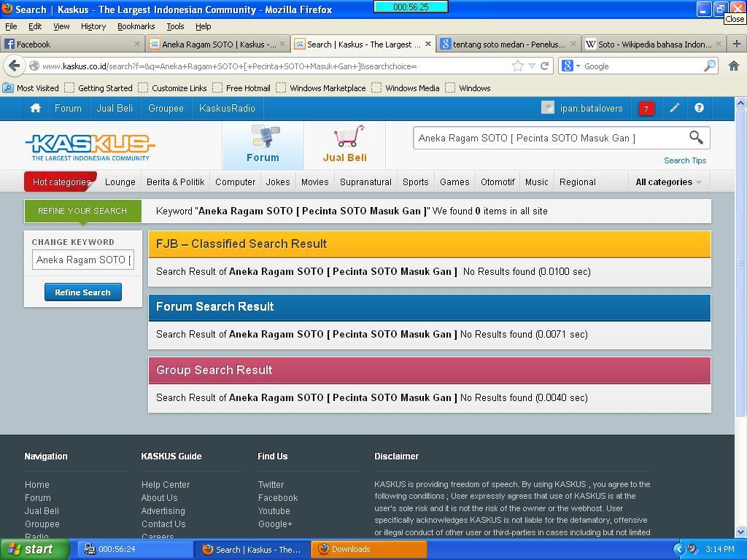
Task: Switch to the Facebook tab
Action: point(72,44)
